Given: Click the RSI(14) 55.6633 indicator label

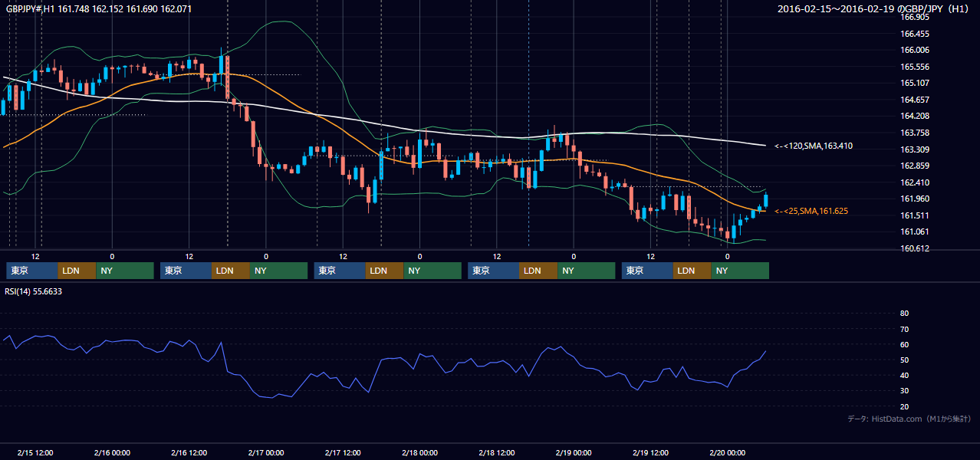Looking at the screenshot, I should point(34,291).
